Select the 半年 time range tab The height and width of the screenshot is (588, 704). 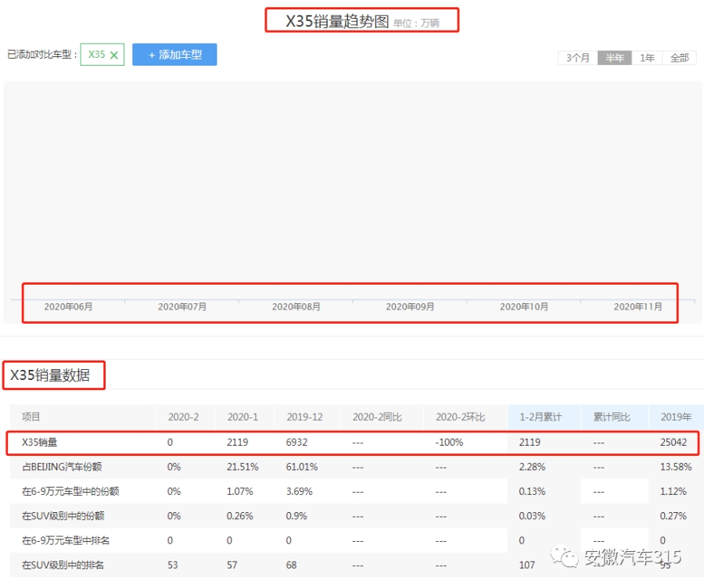(x=614, y=58)
